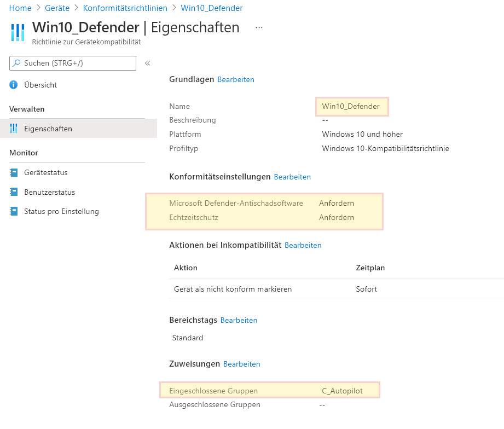Click the magnifier icon in the search box
504x429 pixels.
tap(18, 63)
